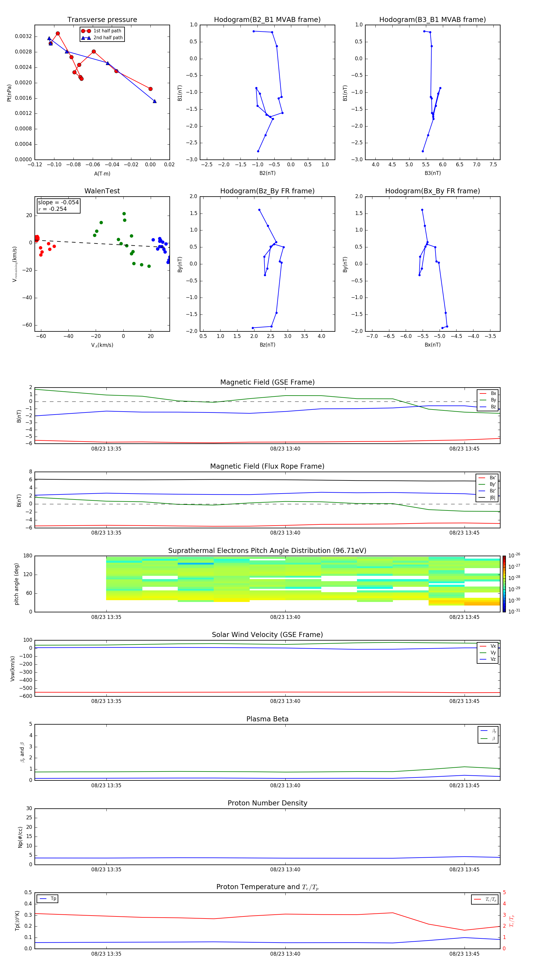This screenshot has width=535, height=980.
Task: Click the "pitch angle (deg)" y-axis label
Action: (x=16, y=584)
